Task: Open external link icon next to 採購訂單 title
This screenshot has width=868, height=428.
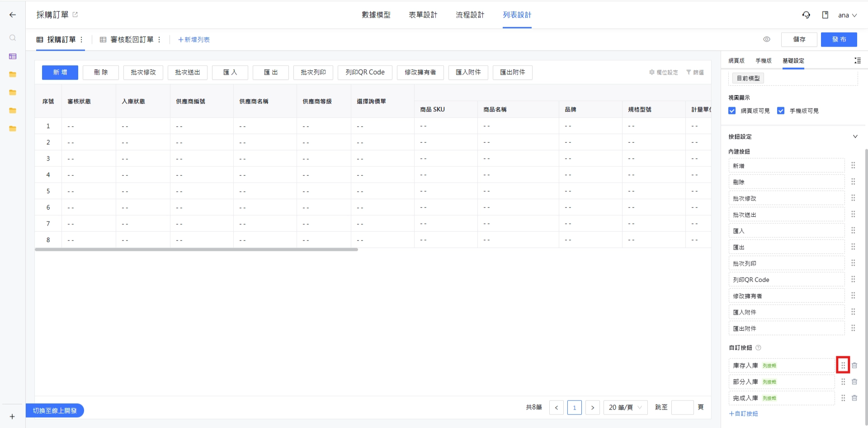Action: [x=75, y=15]
